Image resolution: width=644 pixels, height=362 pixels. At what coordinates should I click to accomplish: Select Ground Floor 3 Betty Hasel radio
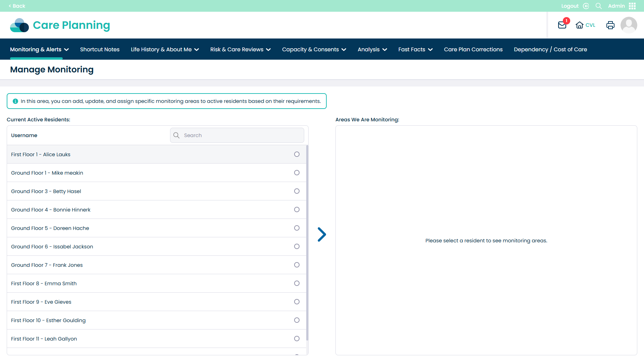(x=297, y=191)
